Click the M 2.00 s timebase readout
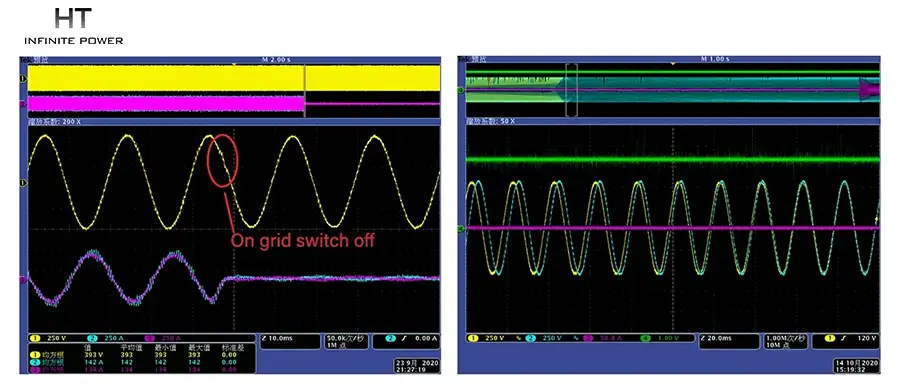Viewport: 900px width, 389px height. (x=276, y=59)
